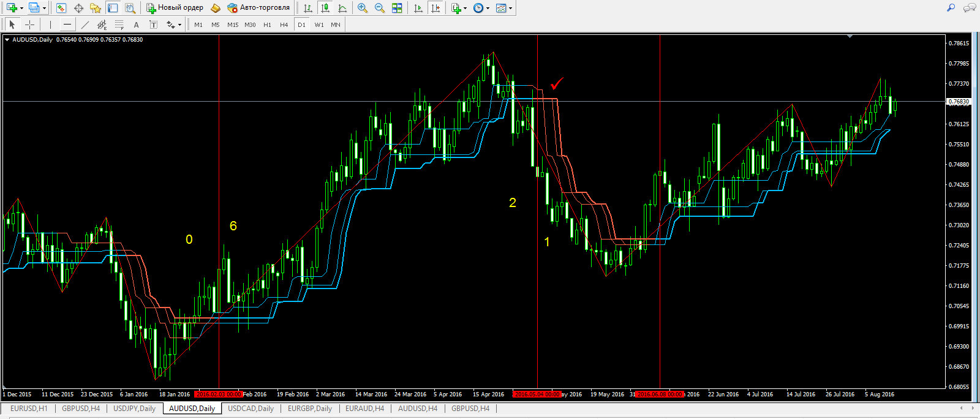Zoom in the chart
Screen dimensions: 980x419
[363, 8]
